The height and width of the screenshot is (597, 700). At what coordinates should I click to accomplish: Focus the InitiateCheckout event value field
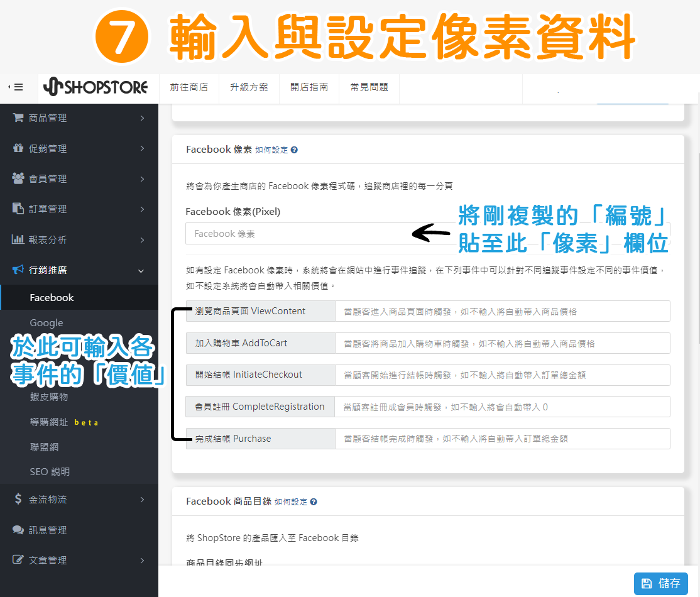tap(502, 375)
